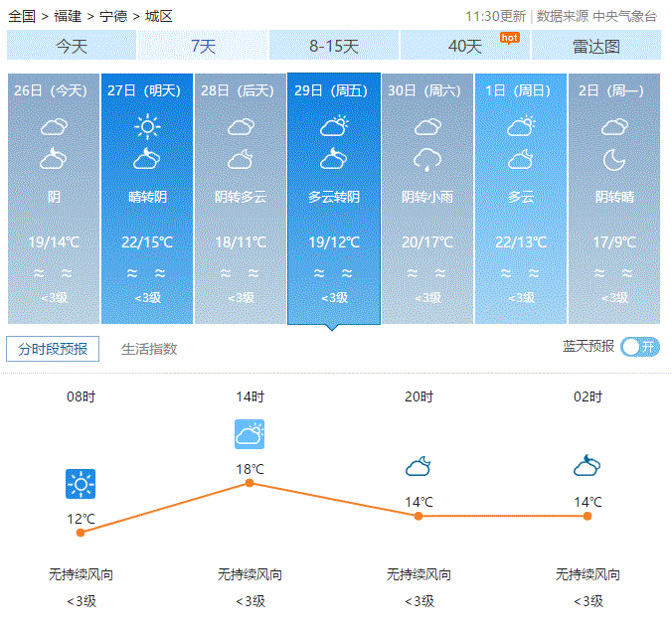Click the night cloud icon at 02时
This screenshot has height=634, width=672.
tap(588, 466)
